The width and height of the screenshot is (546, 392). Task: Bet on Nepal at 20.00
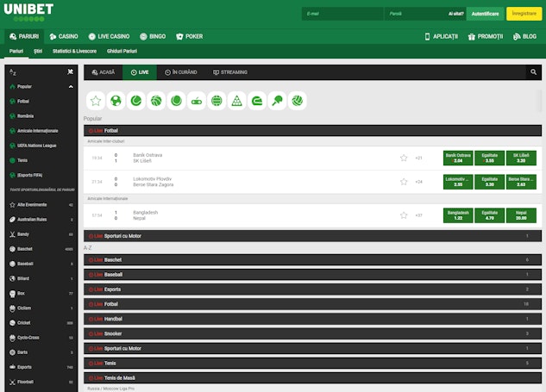pos(521,215)
